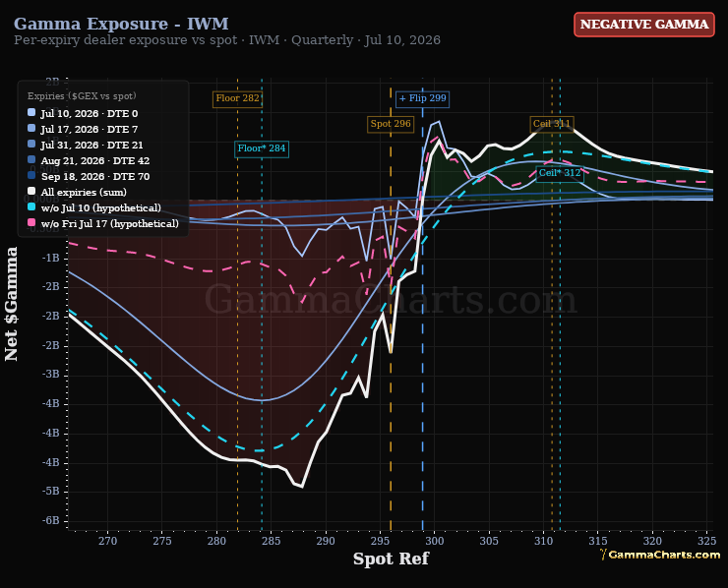The height and width of the screenshot is (588, 728).
Task: Toggle Jul 10, 2026 DTE 0 legend entry
Action: [83, 113]
